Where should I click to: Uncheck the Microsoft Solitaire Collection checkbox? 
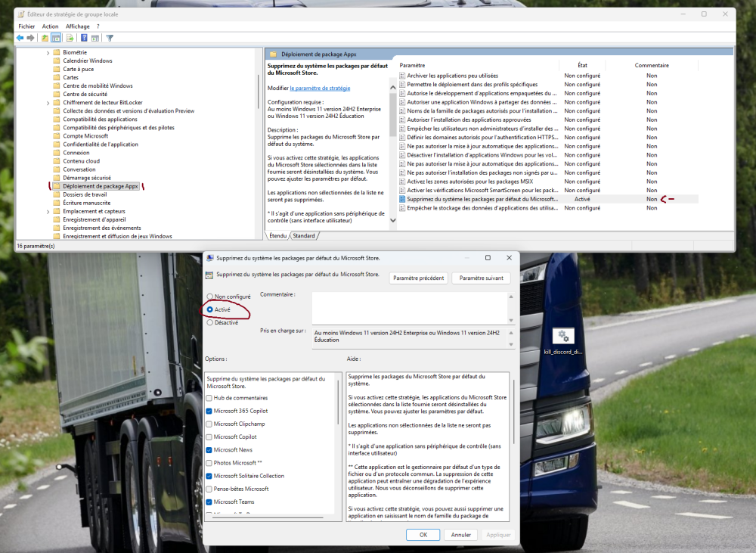coord(209,477)
